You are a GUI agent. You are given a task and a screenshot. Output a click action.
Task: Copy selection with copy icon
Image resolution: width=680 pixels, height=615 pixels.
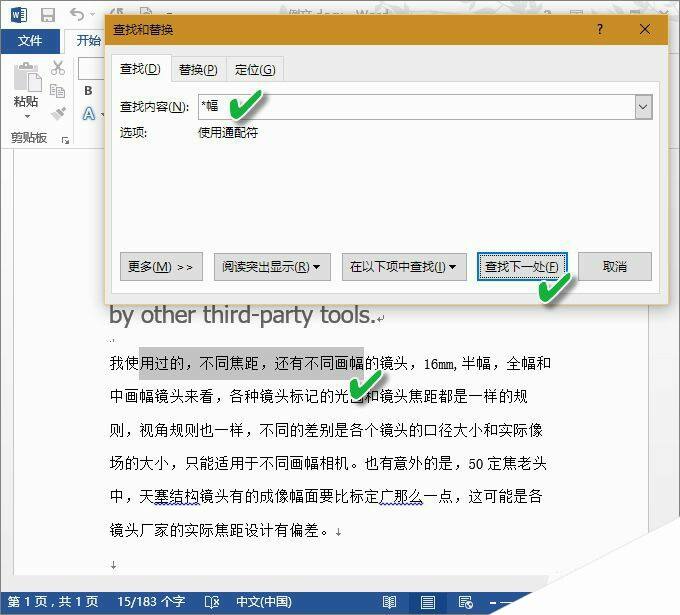pyautogui.click(x=57, y=91)
